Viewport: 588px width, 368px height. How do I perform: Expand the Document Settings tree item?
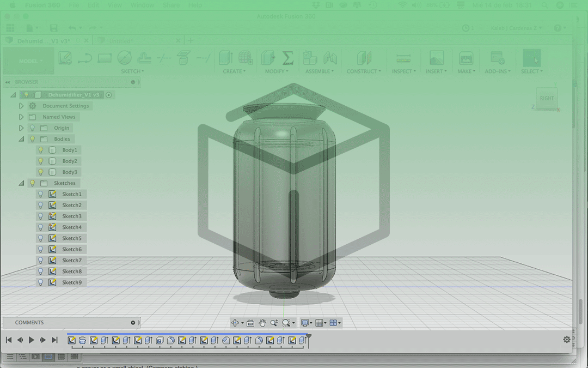(x=21, y=105)
